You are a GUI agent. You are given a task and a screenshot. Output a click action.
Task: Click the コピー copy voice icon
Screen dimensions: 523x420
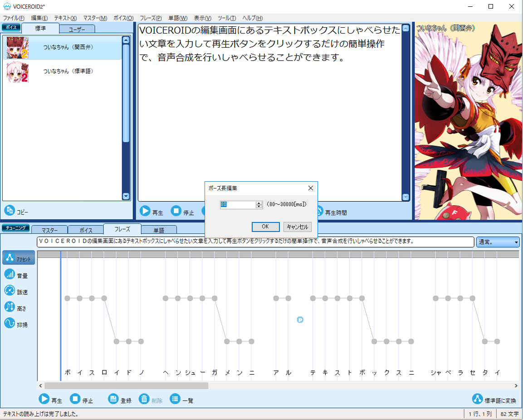click(x=10, y=211)
